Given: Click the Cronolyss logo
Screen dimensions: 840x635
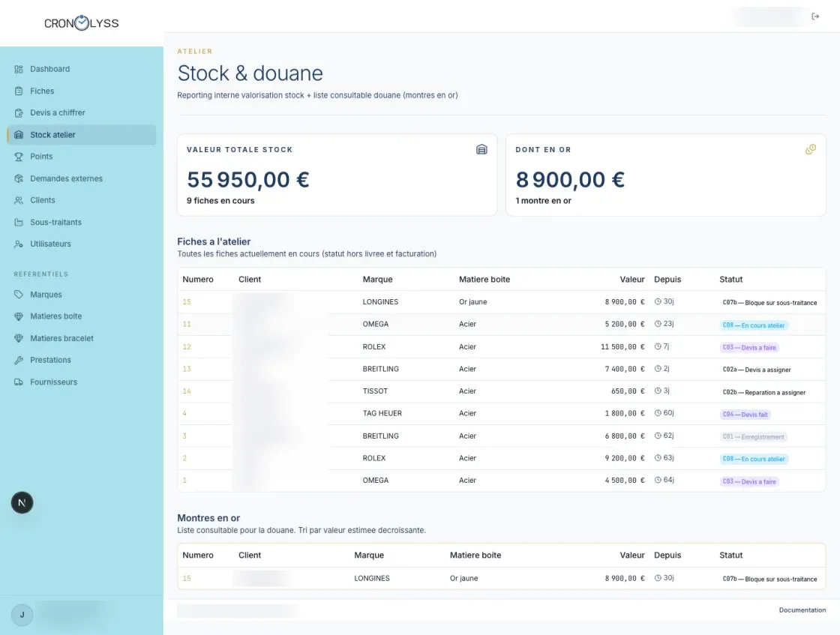Looking at the screenshot, I should tap(82, 23).
